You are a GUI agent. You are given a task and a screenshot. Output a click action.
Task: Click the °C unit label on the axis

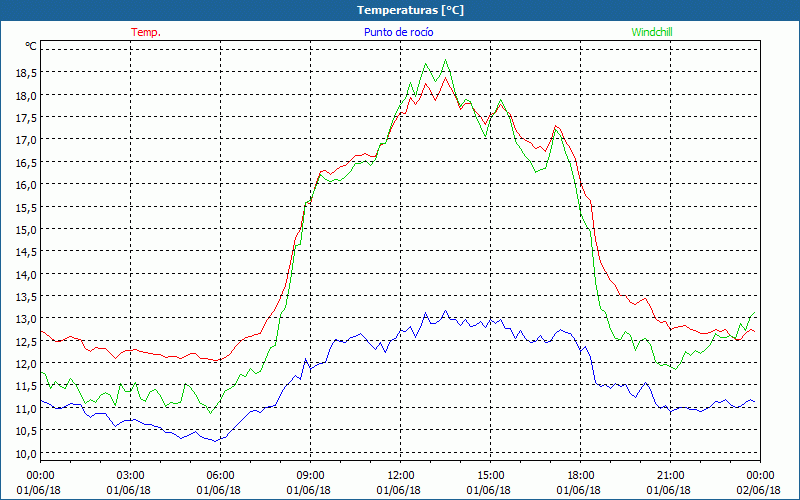[x=31, y=46]
